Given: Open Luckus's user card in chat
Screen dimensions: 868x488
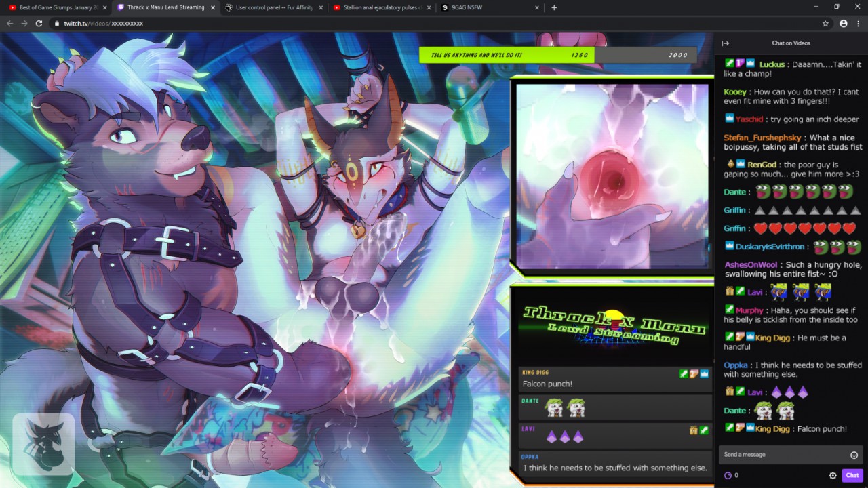Looking at the screenshot, I should (x=772, y=64).
